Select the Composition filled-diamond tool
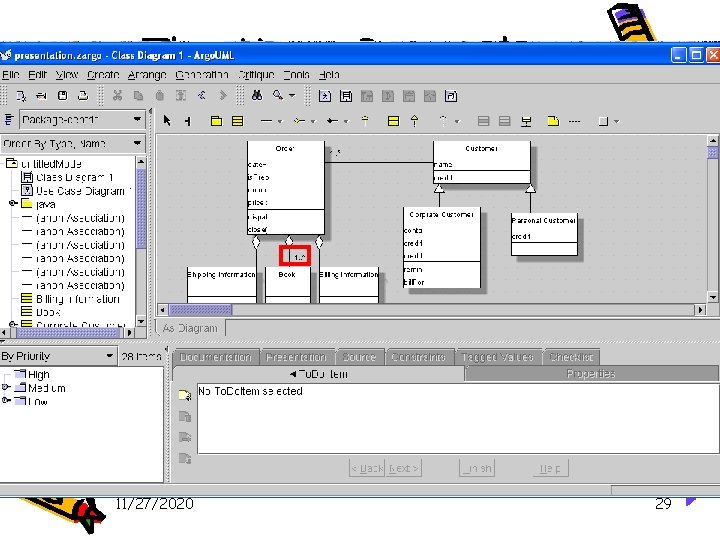 pyautogui.click(x=332, y=121)
